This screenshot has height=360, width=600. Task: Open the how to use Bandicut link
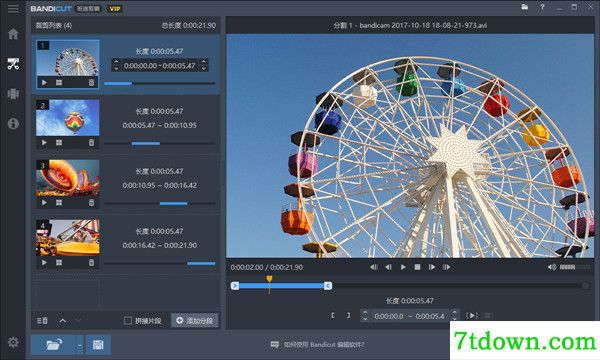coord(318,345)
